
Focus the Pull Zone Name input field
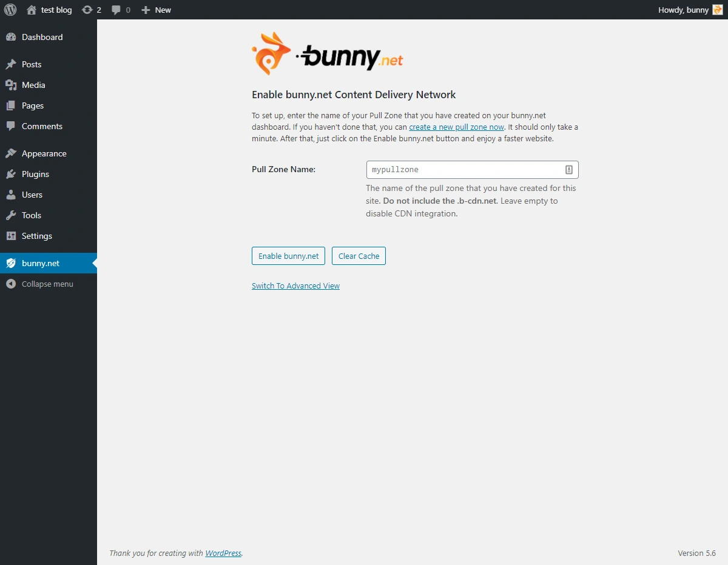point(472,170)
